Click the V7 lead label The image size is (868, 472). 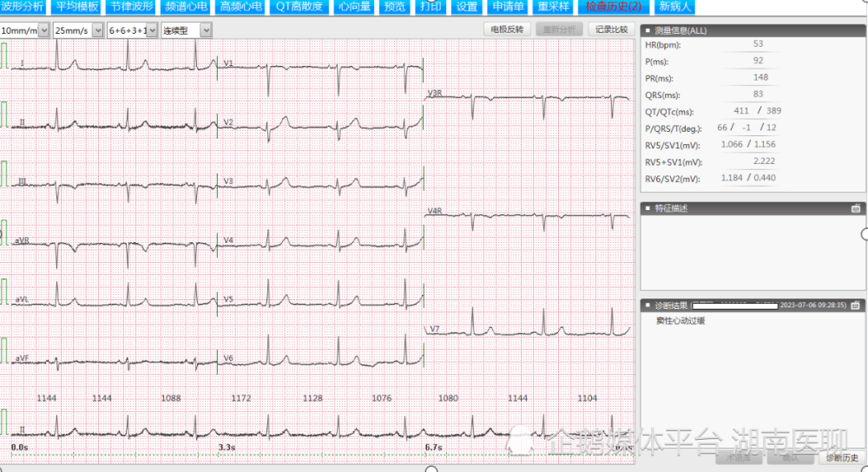pos(435,329)
